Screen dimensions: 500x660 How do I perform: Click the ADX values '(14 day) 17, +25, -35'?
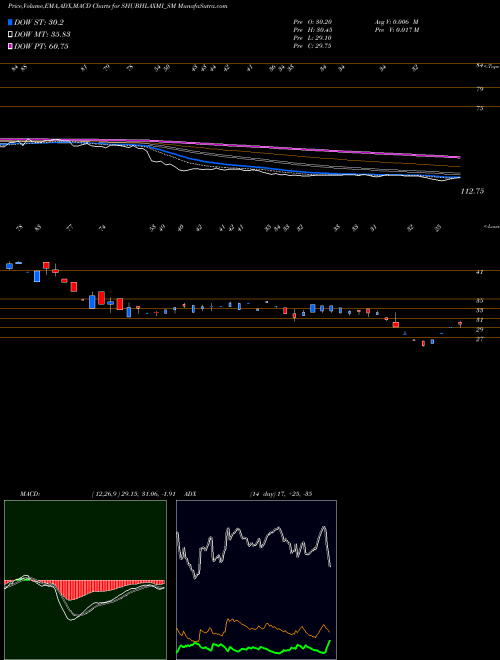pyautogui.click(x=281, y=494)
